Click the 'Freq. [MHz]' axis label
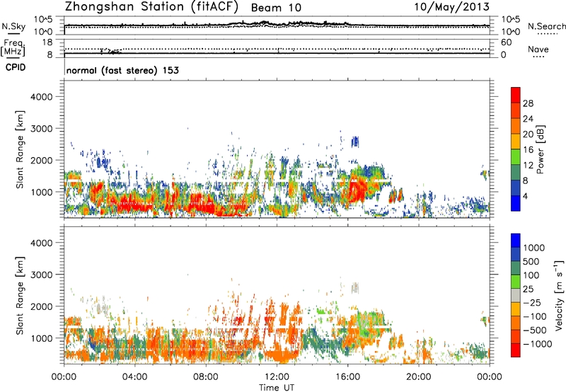This screenshot has height=392, width=566. (x=13, y=47)
